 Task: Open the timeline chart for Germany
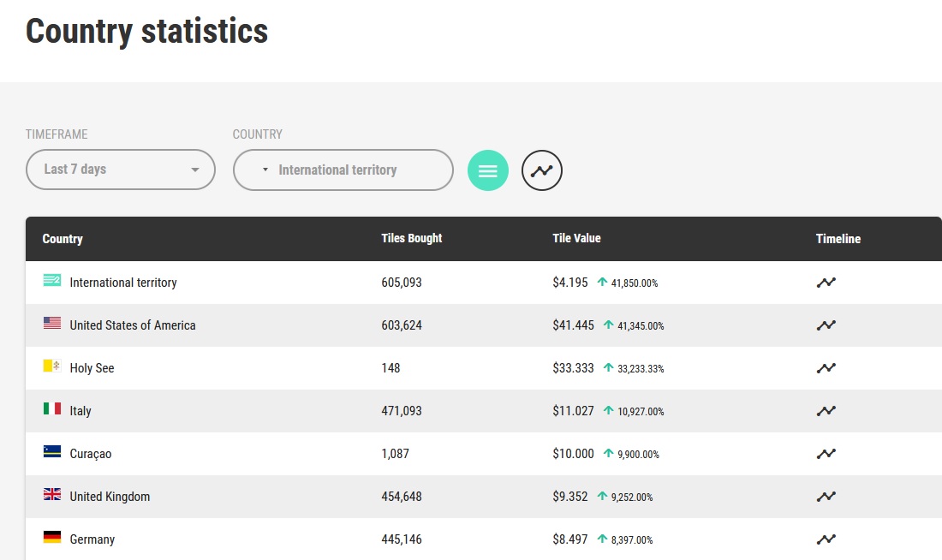click(x=826, y=539)
